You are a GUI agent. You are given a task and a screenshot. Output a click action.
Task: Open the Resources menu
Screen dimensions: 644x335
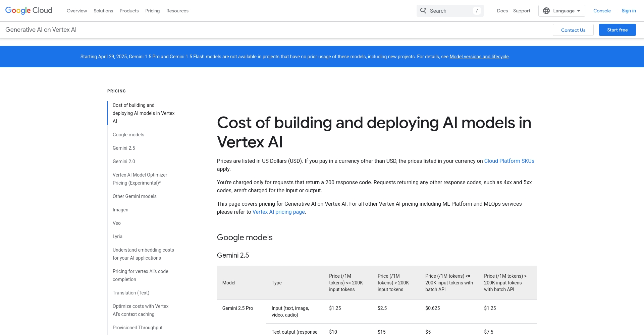tap(177, 11)
